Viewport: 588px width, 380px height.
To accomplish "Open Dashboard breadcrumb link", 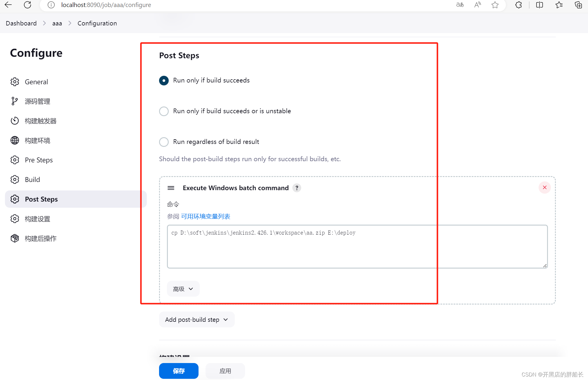I will (x=21, y=23).
